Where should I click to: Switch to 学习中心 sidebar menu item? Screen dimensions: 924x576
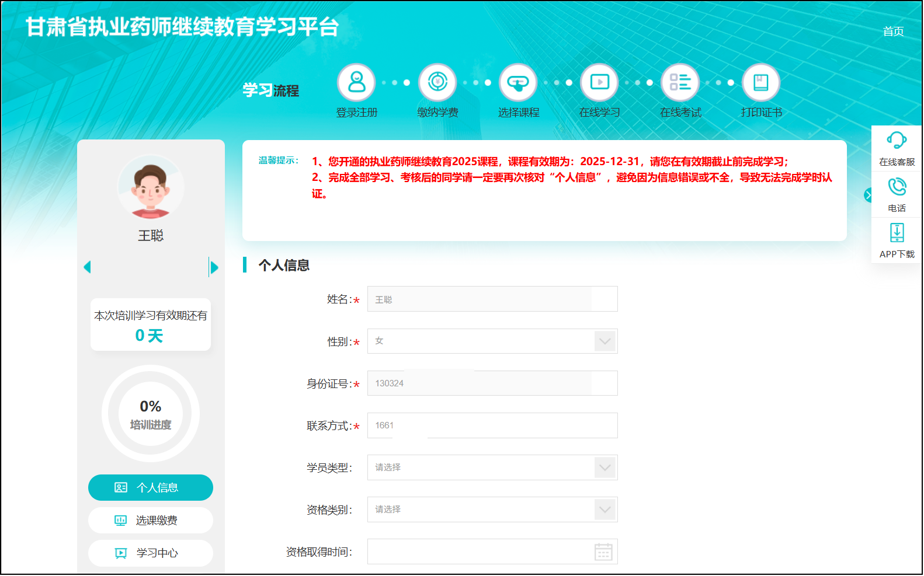(x=151, y=553)
